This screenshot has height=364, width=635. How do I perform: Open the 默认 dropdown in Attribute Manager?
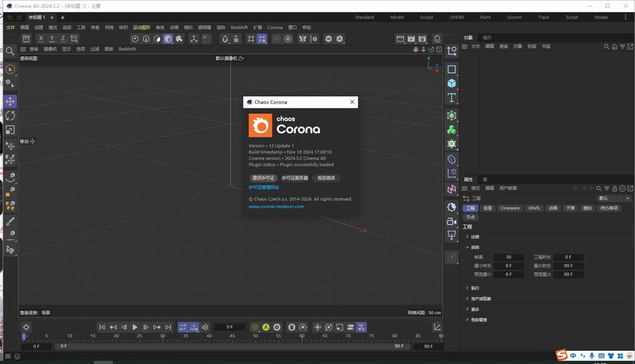pos(614,199)
